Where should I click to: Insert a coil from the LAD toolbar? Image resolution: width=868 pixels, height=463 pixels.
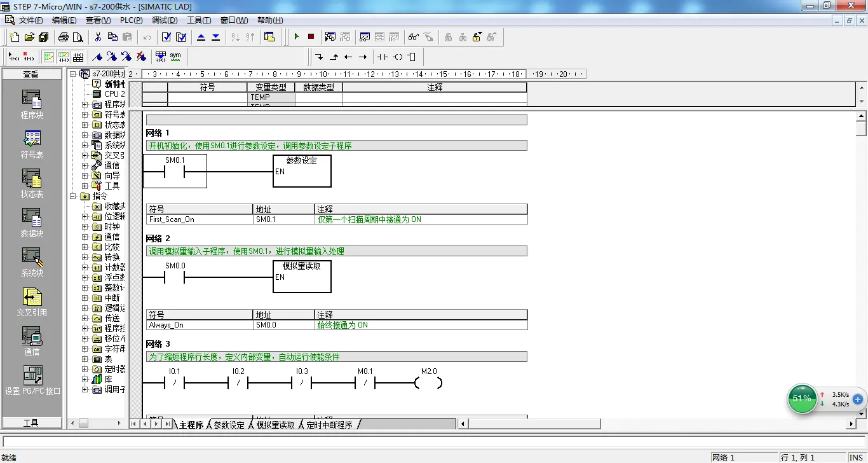coord(398,57)
